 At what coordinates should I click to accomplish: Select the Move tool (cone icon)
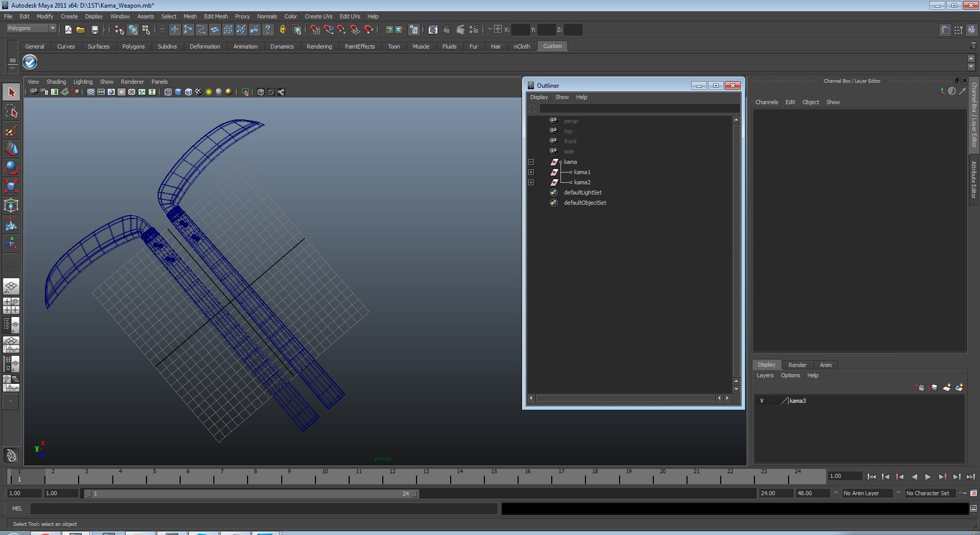(x=11, y=148)
